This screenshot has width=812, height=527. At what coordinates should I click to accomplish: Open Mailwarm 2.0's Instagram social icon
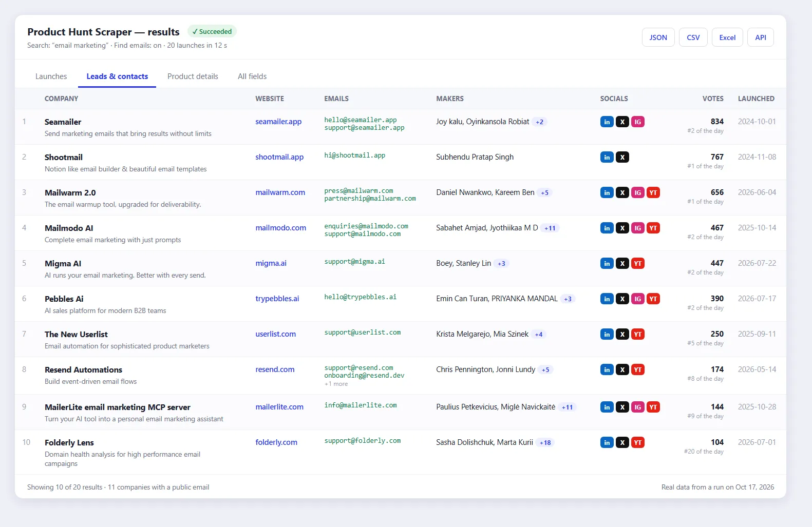click(x=637, y=192)
